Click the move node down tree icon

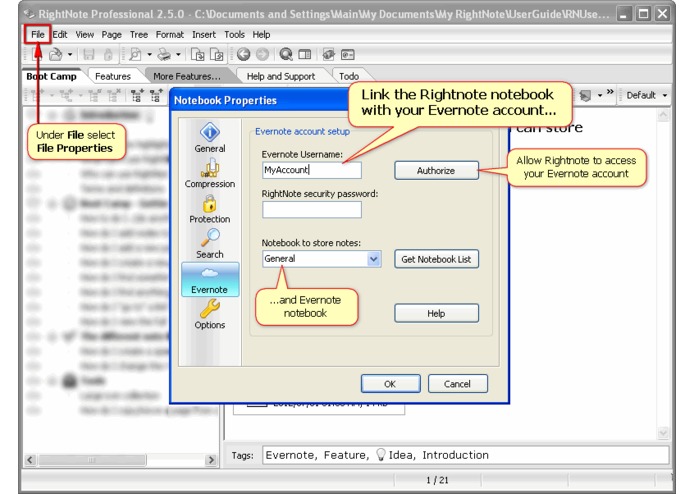(x=137, y=95)
